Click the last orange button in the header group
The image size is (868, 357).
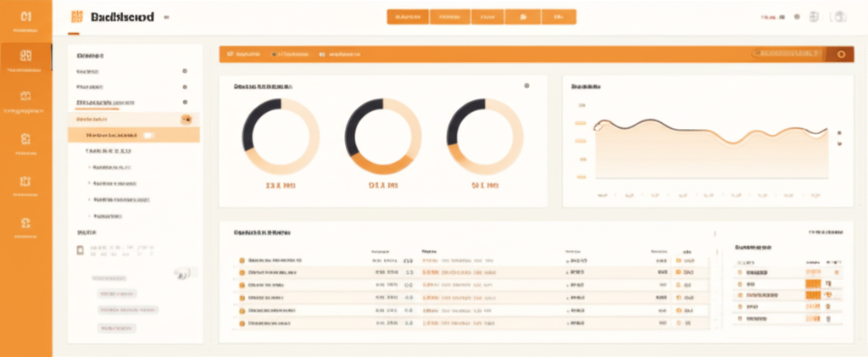tap(559, 17)
